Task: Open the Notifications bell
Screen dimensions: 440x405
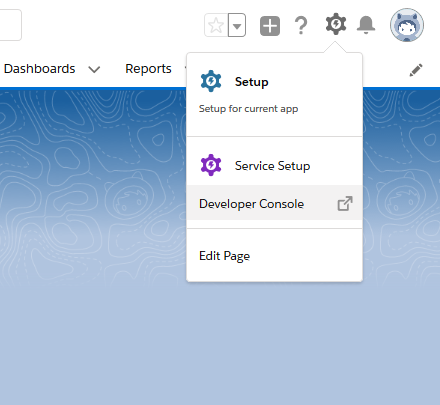Action: pyautogui.click(x=366, y=25)
